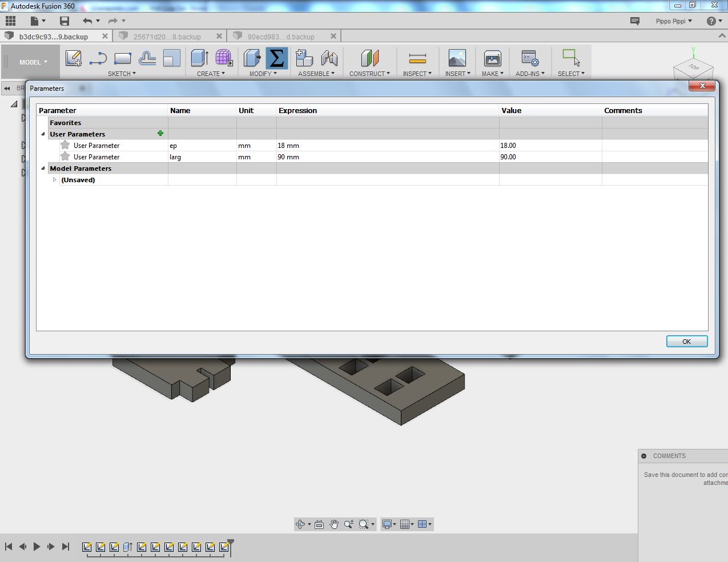Open the ASSEMBLE dropdown menu
Viewport: 728px width, 562px height.
(x=316, y=74)
